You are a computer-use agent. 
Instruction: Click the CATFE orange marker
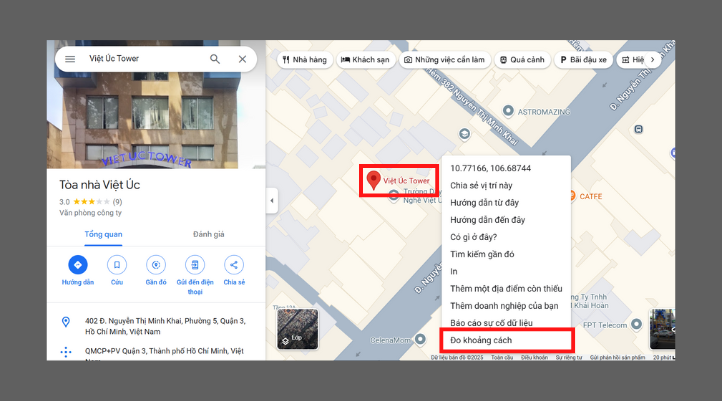point(572,196)
